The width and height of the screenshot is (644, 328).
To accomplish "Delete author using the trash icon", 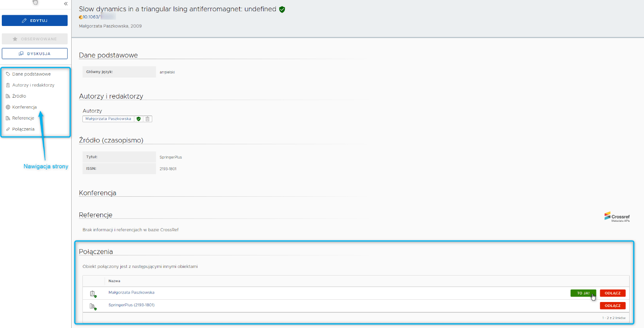I will point(148,119).
